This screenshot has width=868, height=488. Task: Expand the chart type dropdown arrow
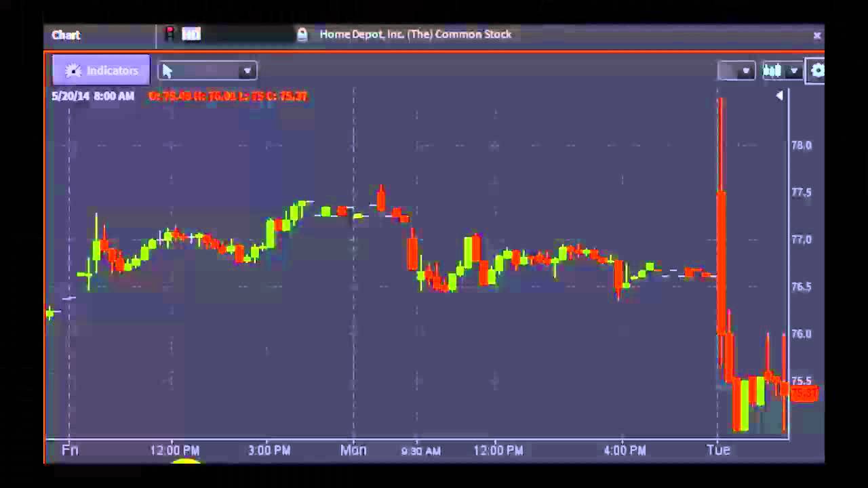(x=794, y=70)
